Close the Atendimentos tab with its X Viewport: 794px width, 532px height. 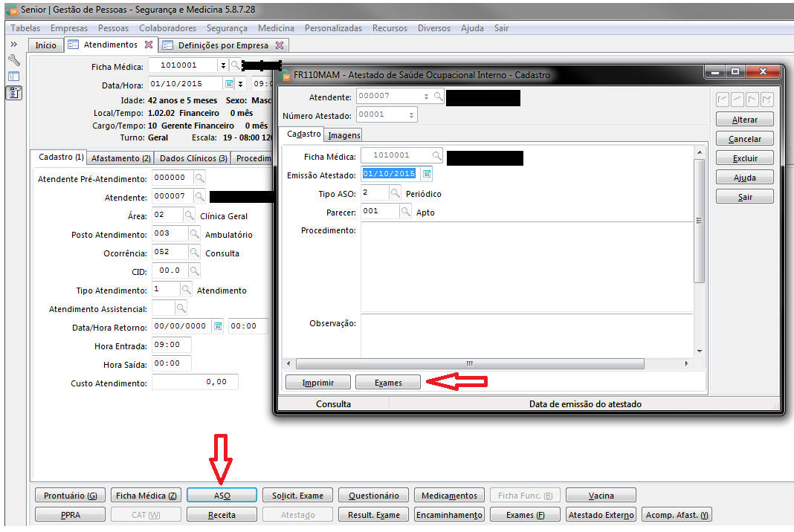[149, 45]
